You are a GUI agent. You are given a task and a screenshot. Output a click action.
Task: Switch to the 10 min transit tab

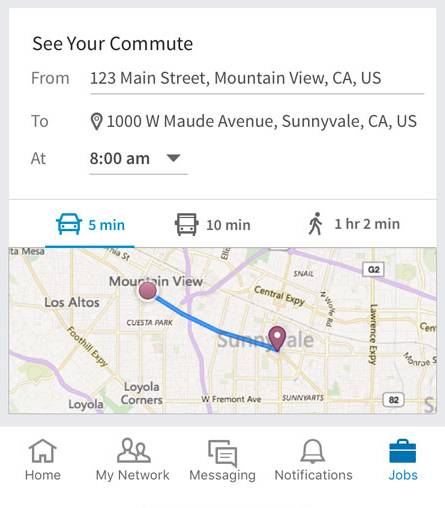[x=213, y=225]
